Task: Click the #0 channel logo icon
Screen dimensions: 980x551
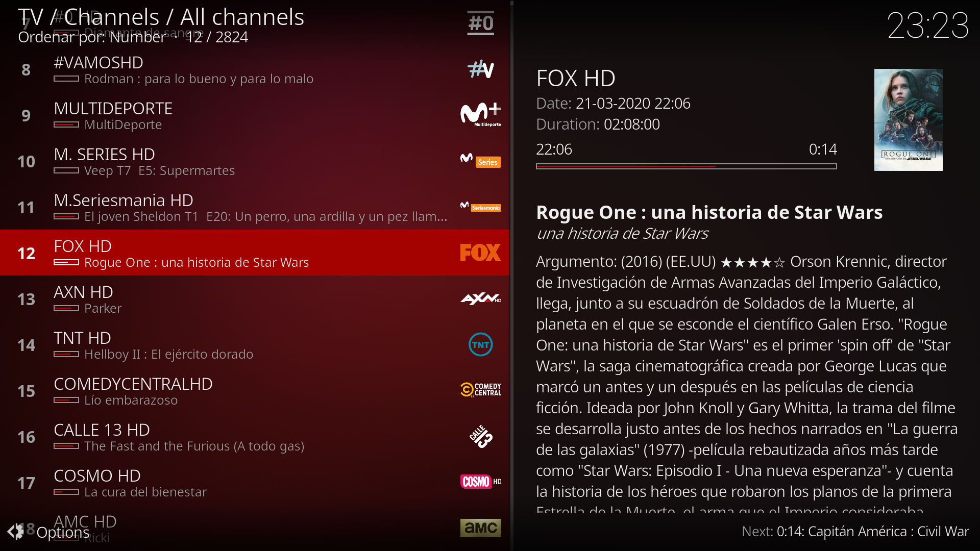Action: tap(480, 23)
